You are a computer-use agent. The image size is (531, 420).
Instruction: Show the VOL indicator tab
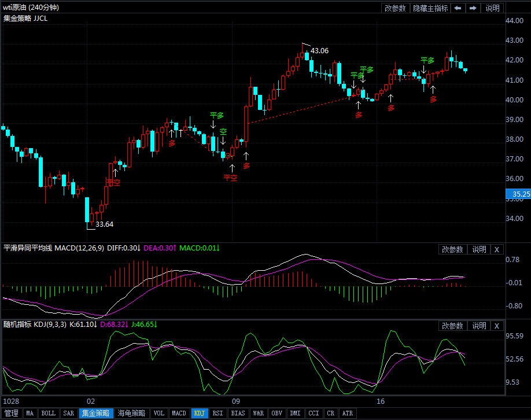click(x=159, y=413)
